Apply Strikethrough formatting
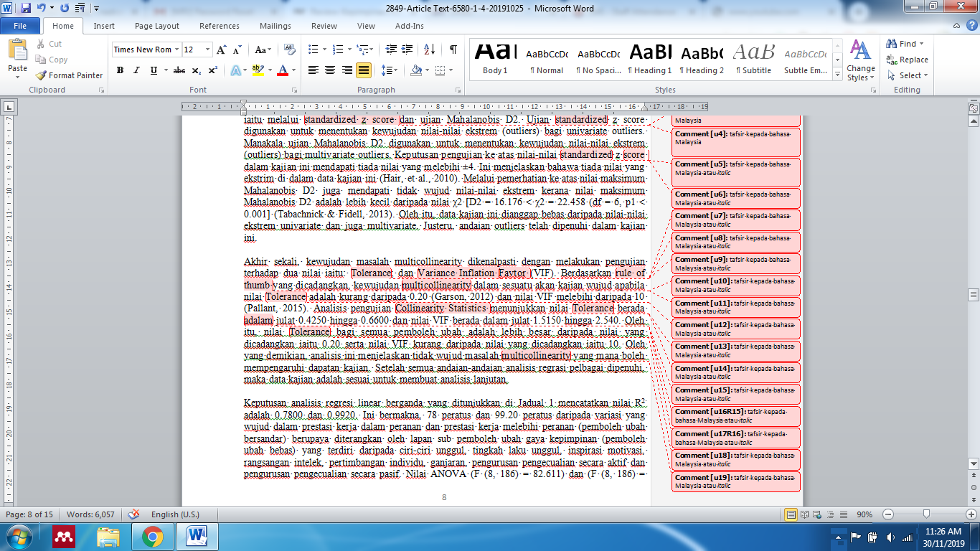The image size is (980, 551). coord(179,70)
